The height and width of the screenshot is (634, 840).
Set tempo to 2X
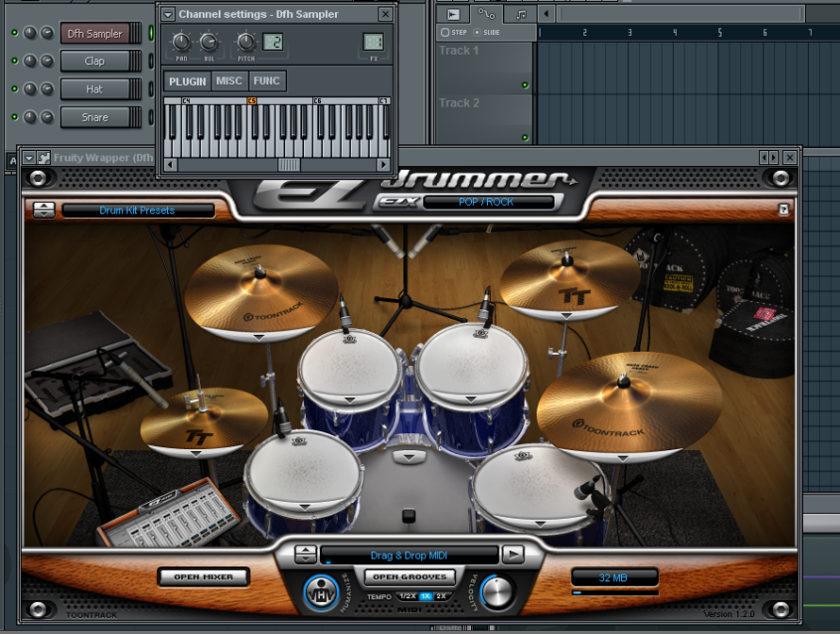point(441,596)
